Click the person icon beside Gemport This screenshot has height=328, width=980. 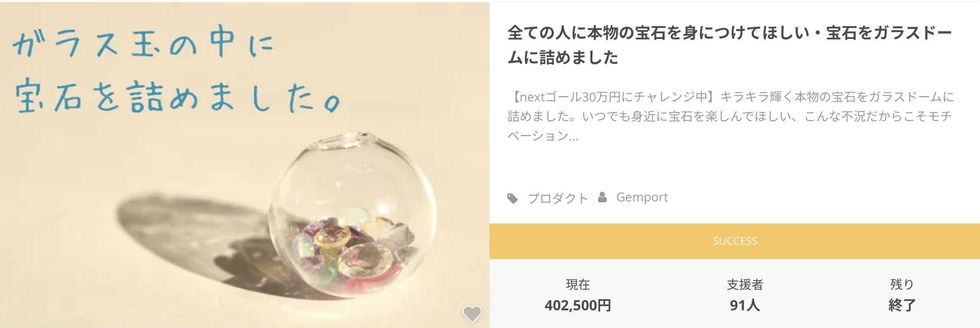pos(602,197)
